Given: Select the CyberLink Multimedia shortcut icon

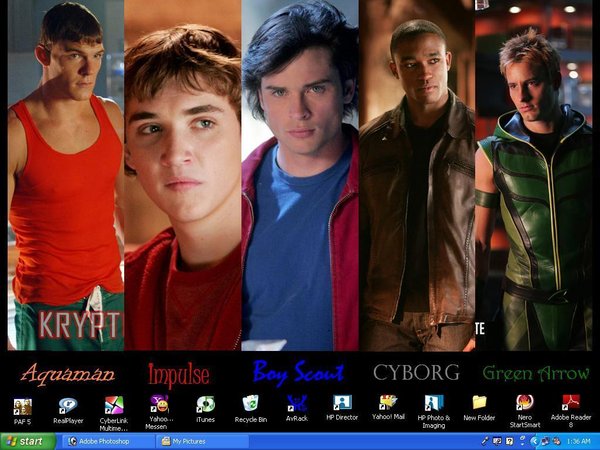Looking at the screenshot, I should pos(114,405).
